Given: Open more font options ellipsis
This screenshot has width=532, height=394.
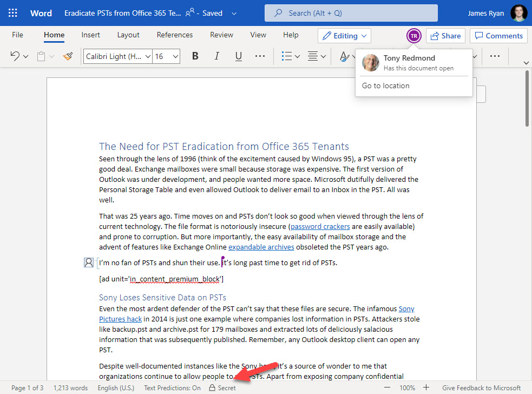Looking at the screenshot, I should 260,56.
